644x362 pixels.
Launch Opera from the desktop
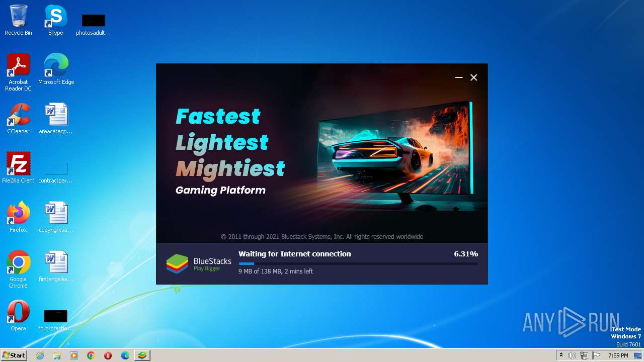(18, 315)
